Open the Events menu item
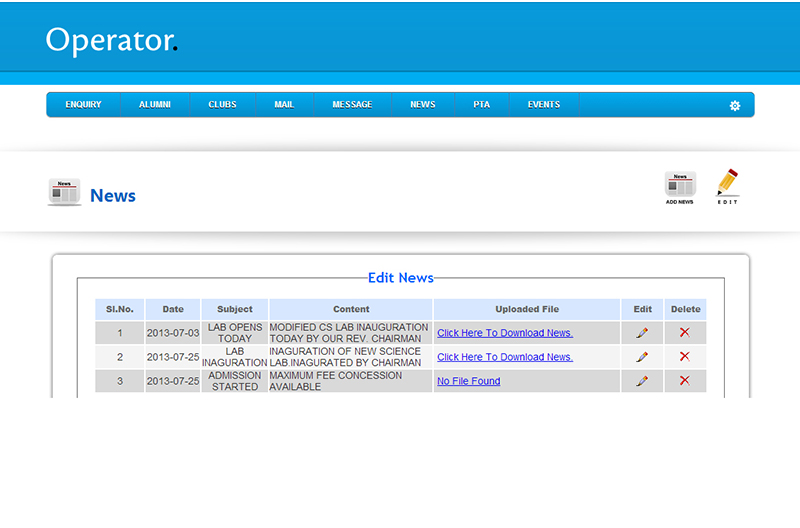Viewport: 800px width, 528px height. click(x=544, y=105)
